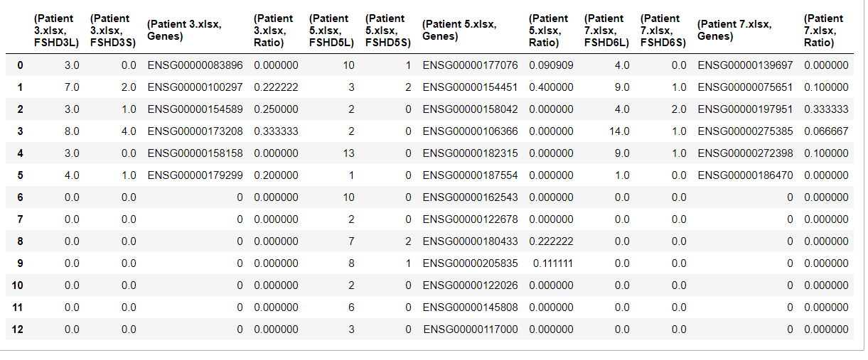Click the ENSG00000139697 cell
868x360 pixels.
click(x=745, y=65)
